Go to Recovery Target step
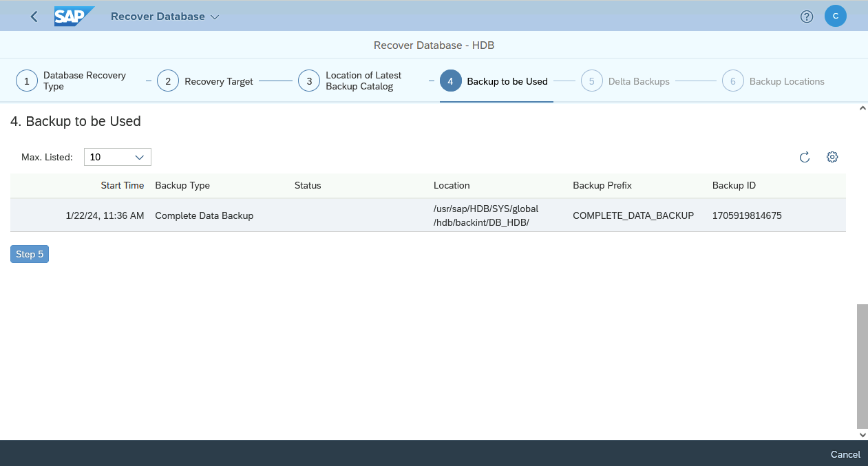This screenshot has height=466, width=868. coord(218,81)
